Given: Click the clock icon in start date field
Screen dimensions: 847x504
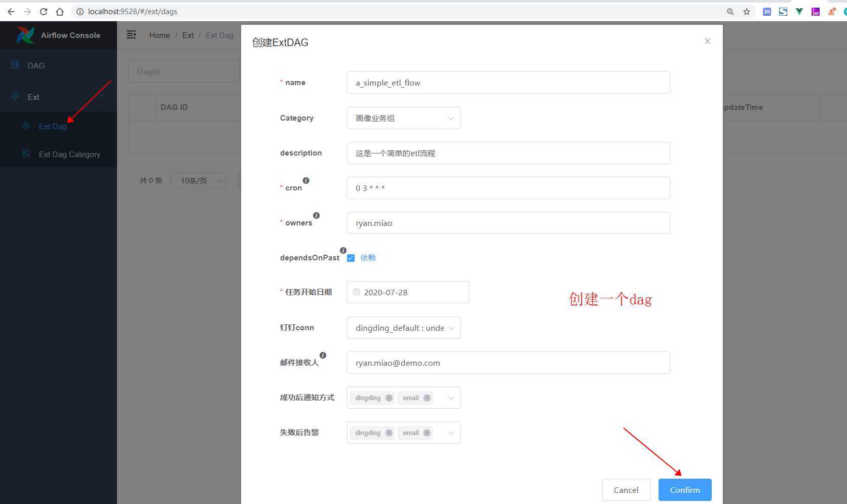Looking at the screenshot, I should coord(357,292).
